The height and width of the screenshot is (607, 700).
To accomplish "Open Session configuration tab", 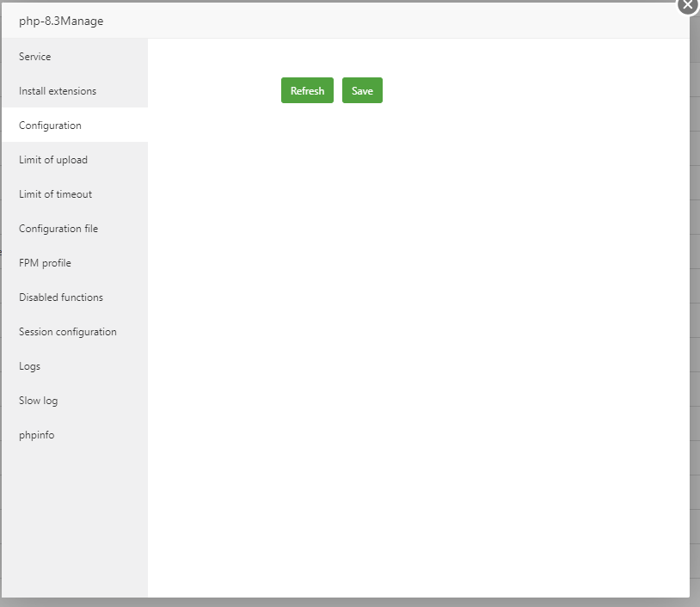I will [x=75, y=332].
